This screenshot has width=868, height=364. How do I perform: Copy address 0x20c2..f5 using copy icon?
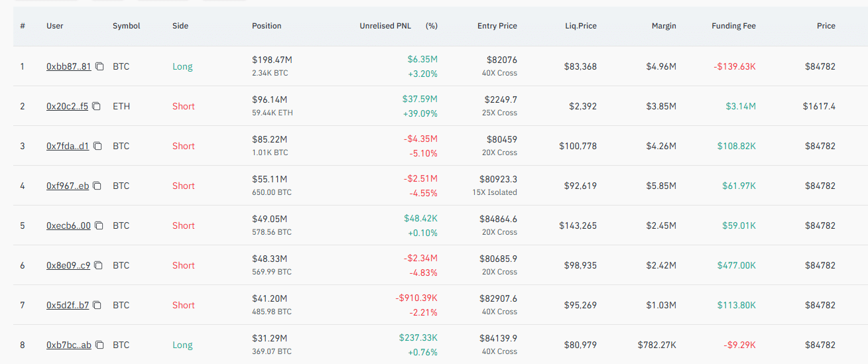96,106
